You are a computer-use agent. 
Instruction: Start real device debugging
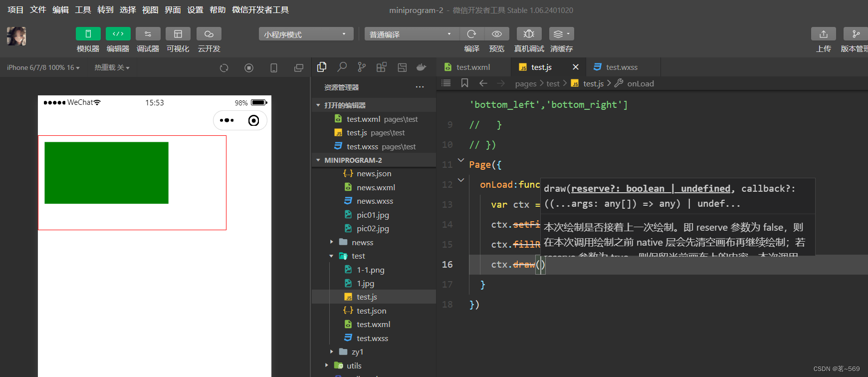pos(529,34)
